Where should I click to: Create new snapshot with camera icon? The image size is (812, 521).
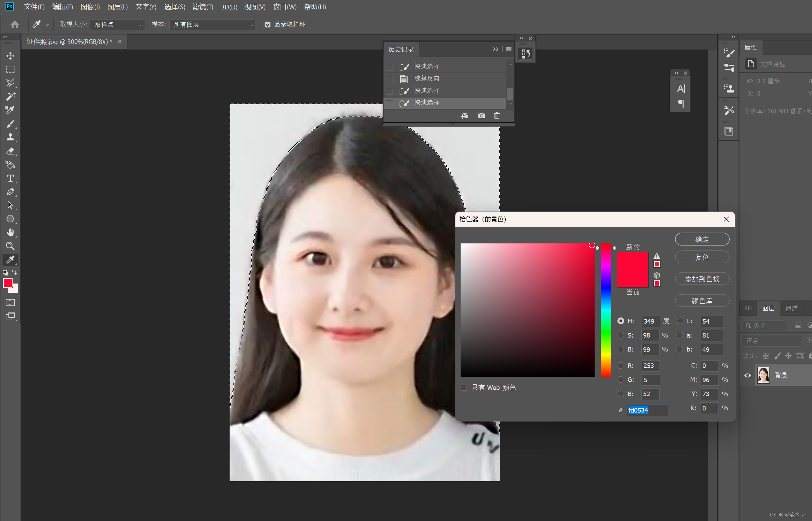[x=482, y=115]
